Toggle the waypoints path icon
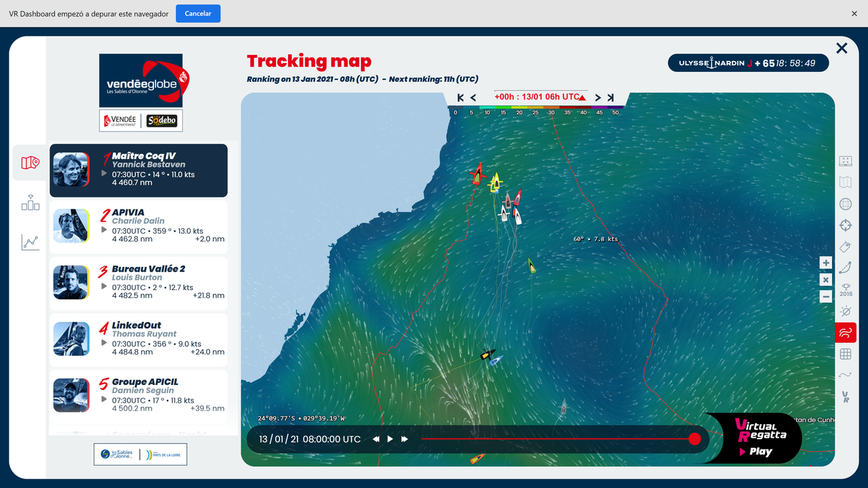 point(845,375)
